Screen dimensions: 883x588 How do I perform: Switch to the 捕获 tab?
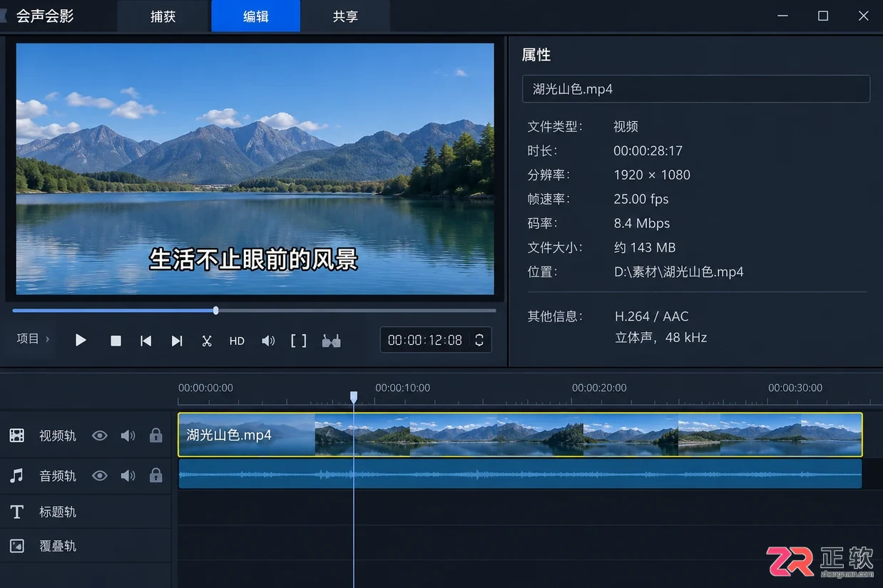click(163, 16)
